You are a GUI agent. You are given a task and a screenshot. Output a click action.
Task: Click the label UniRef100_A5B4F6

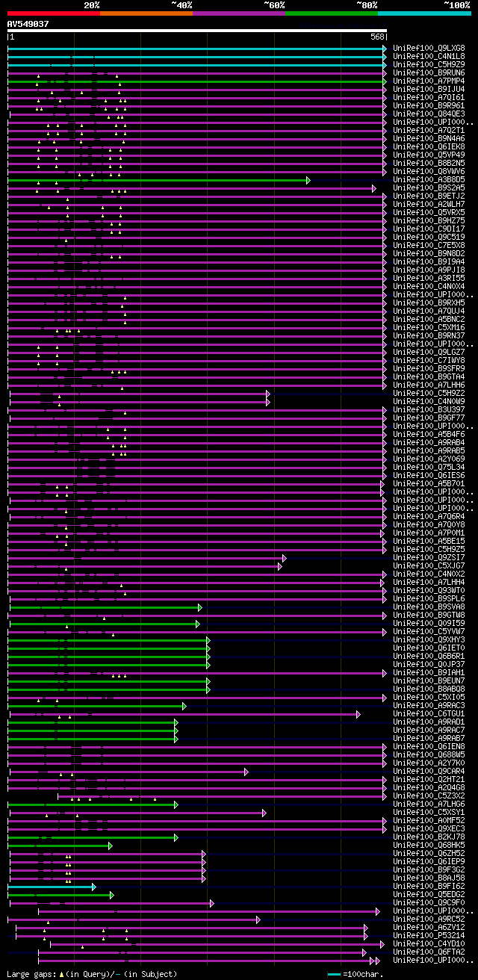[429, 434]
